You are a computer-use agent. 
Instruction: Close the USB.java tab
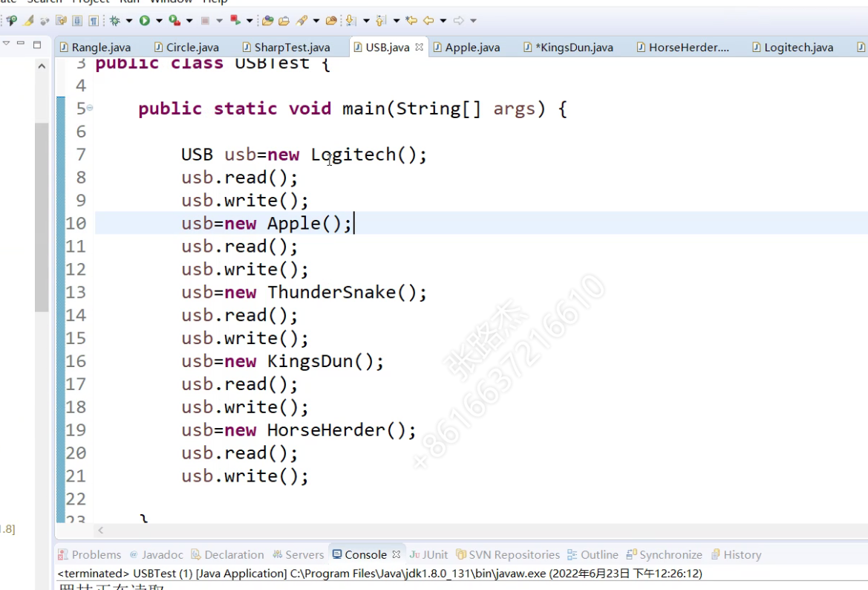[x=419, y=47]
